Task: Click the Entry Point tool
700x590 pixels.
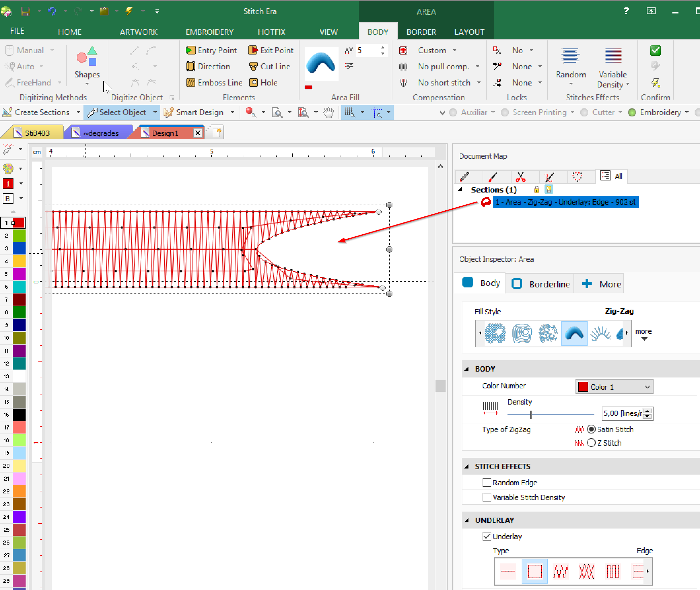Action: (x=211, y=50)
